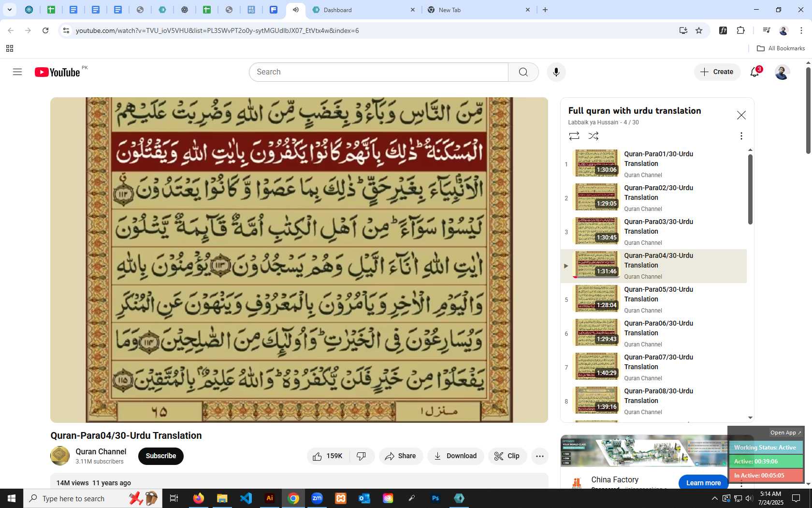
Task: Open media control icon in Chrome toolbar
Action: (x=766, y=30)
